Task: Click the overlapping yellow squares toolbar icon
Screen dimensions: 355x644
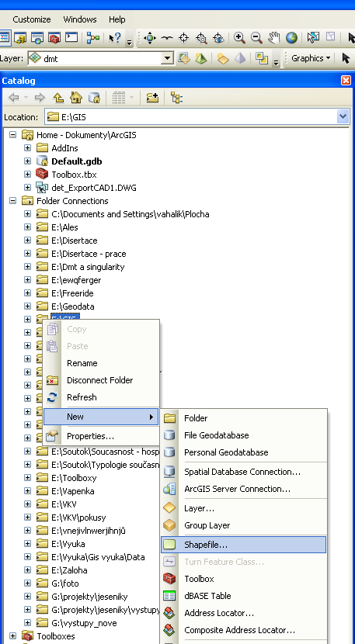Action: click(x=262, y=58)
